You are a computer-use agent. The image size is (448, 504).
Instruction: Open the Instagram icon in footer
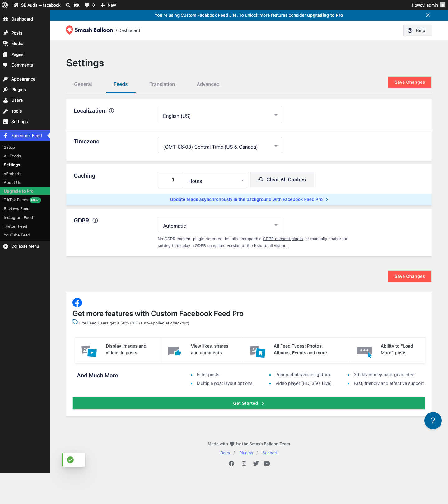pyautogui.click(x=244, y=464)
